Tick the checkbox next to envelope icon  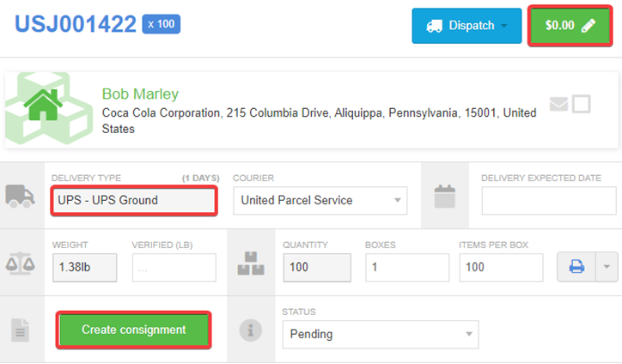point(582,104)
